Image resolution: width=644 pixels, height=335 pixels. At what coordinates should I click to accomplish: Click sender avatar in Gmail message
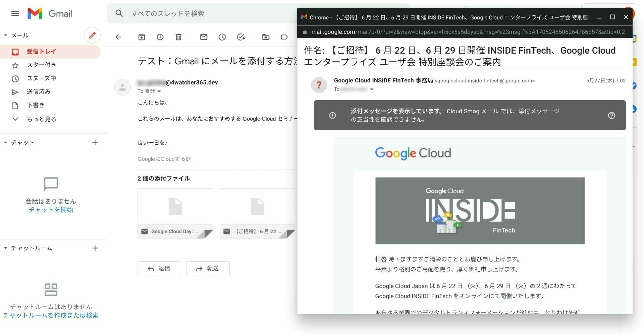click(x=122, y=87)
